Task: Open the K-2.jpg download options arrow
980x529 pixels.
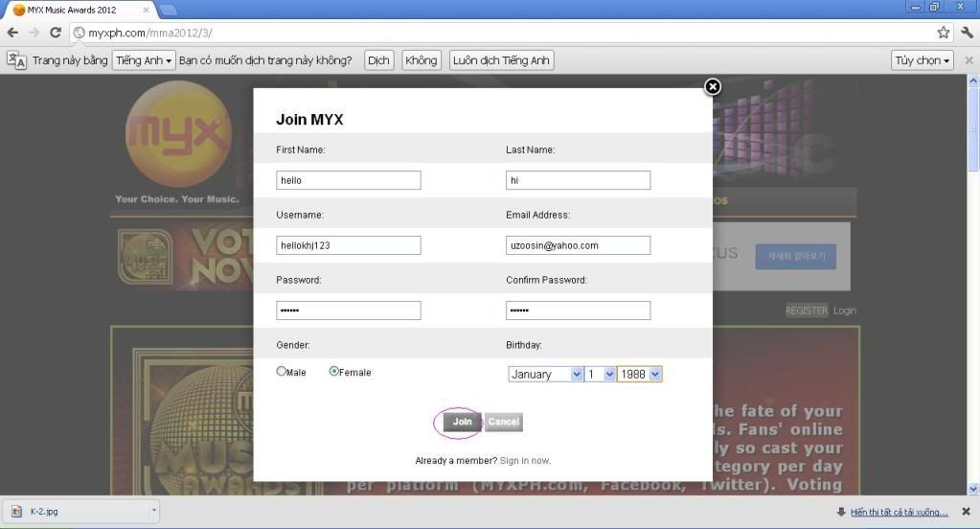Action: point(153,511)
